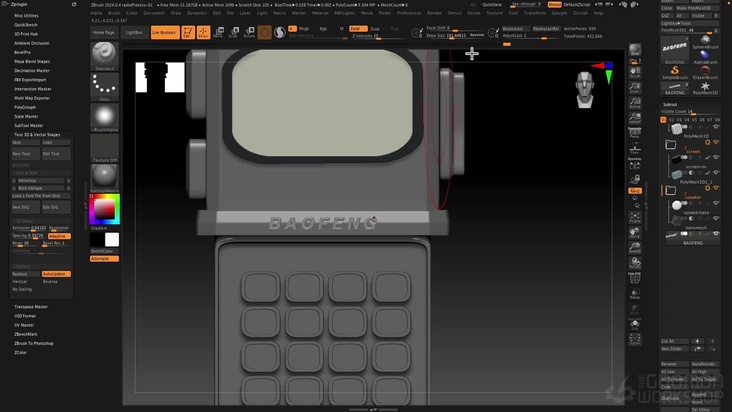Enable Edit mode in top toolbar
Image resolution: width=732 pixels, height=412 pixels.
tap(187, 32)
